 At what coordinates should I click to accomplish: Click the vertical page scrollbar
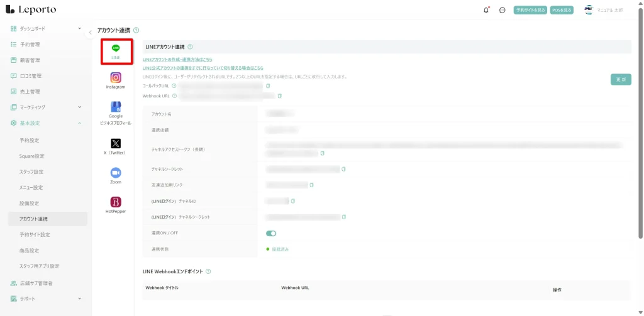[640, 126]
